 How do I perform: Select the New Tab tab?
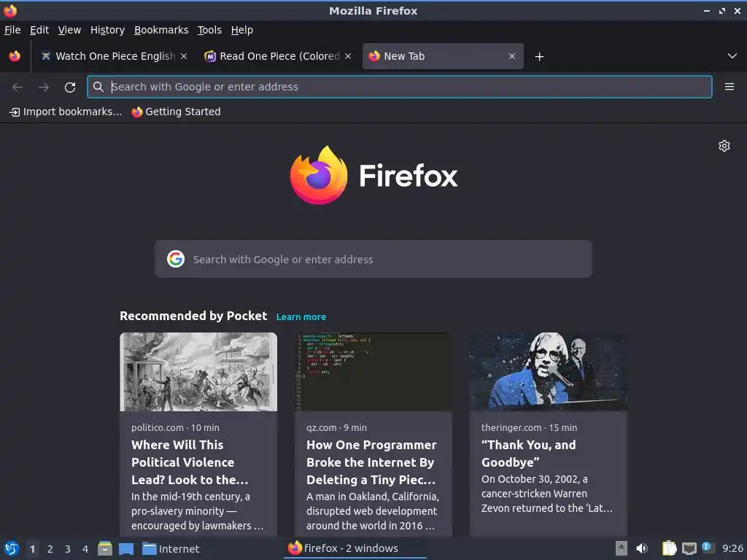pyautogui.click(x=443, y=56)
